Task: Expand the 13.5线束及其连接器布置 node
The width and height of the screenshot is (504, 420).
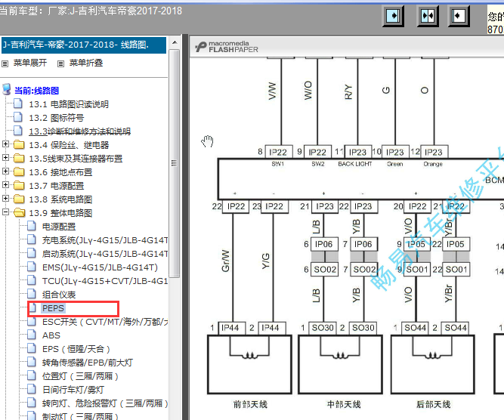Action: click(5, 158)
